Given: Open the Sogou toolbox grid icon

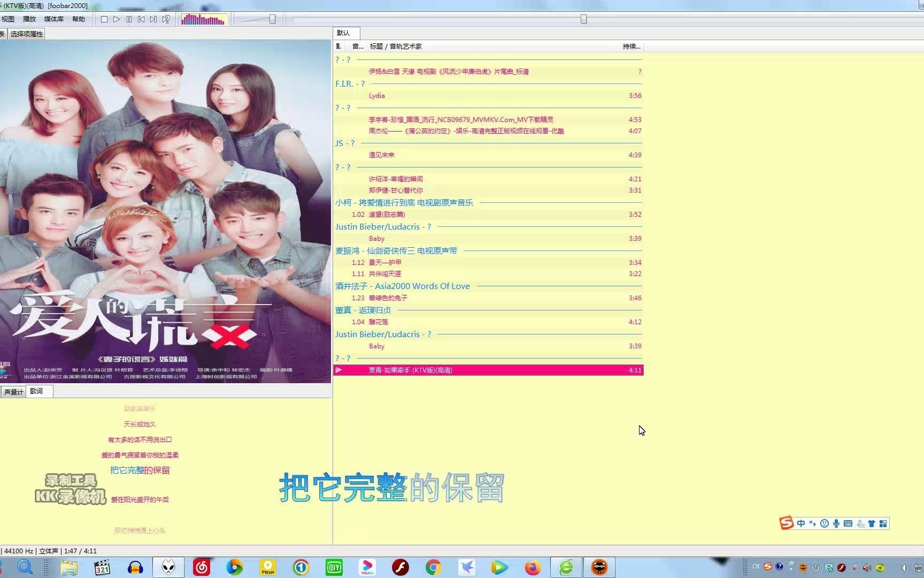Looking at the screenshot, I should [883, 523].
